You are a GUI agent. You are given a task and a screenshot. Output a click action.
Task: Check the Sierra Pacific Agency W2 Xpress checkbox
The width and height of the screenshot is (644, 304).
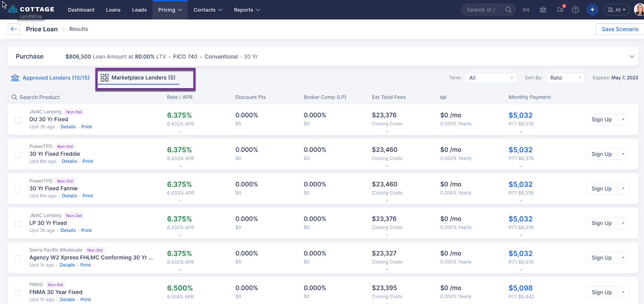point(18,259)
